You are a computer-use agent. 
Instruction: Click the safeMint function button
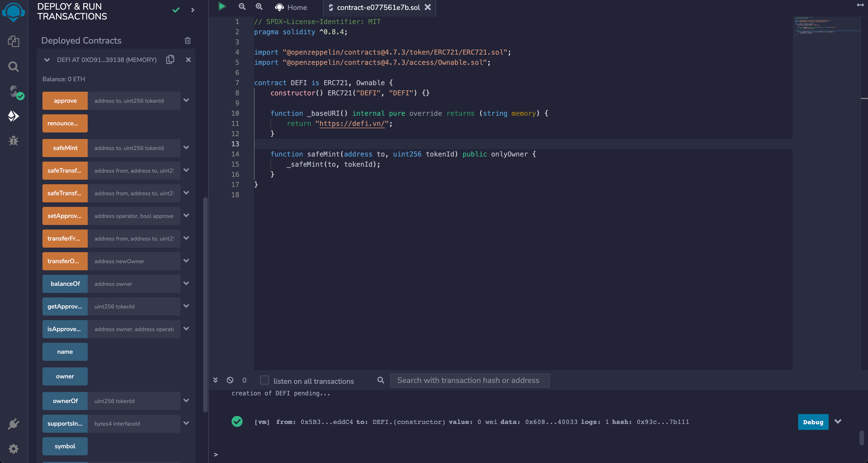(65, 148)
